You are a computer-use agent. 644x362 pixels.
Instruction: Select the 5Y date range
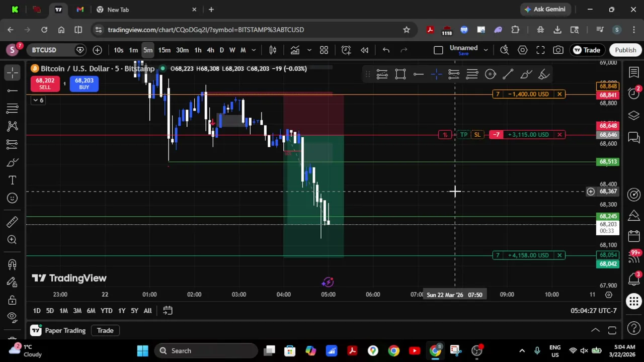pyautogui.click(x=134, y=311)
